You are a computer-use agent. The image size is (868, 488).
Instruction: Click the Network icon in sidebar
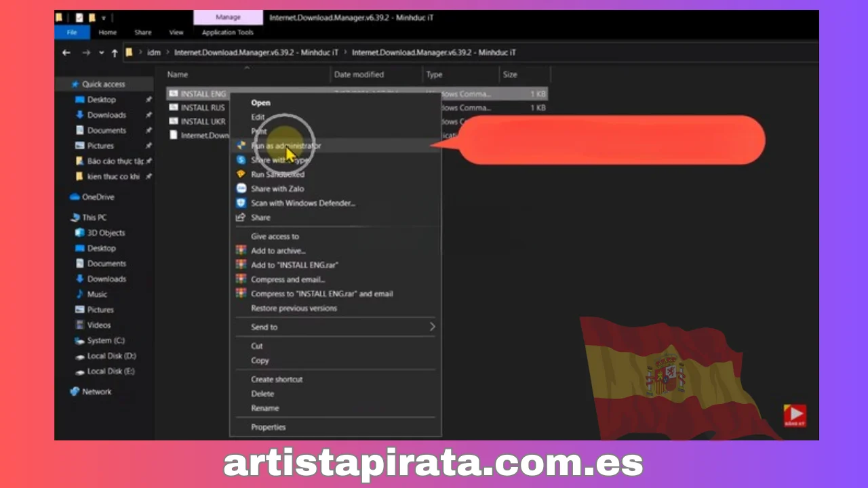[75, 392]
